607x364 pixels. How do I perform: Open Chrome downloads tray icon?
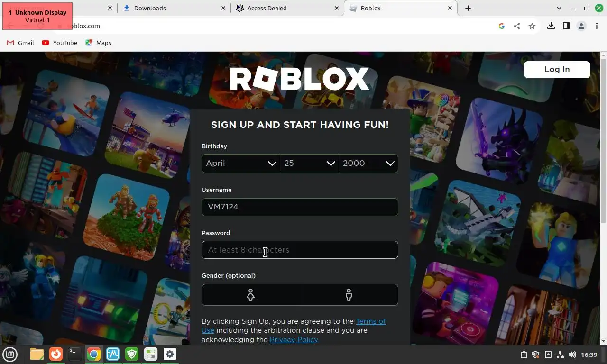(x=551, y=26)
